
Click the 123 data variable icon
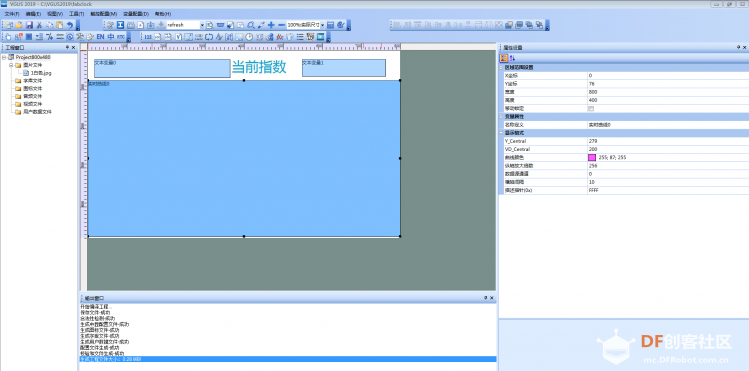point(148,36)
